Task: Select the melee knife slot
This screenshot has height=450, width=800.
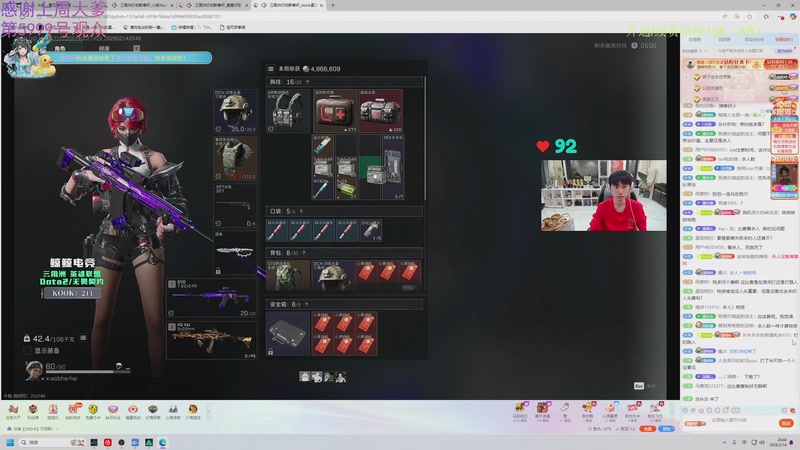Action: [x=235, y=253]
